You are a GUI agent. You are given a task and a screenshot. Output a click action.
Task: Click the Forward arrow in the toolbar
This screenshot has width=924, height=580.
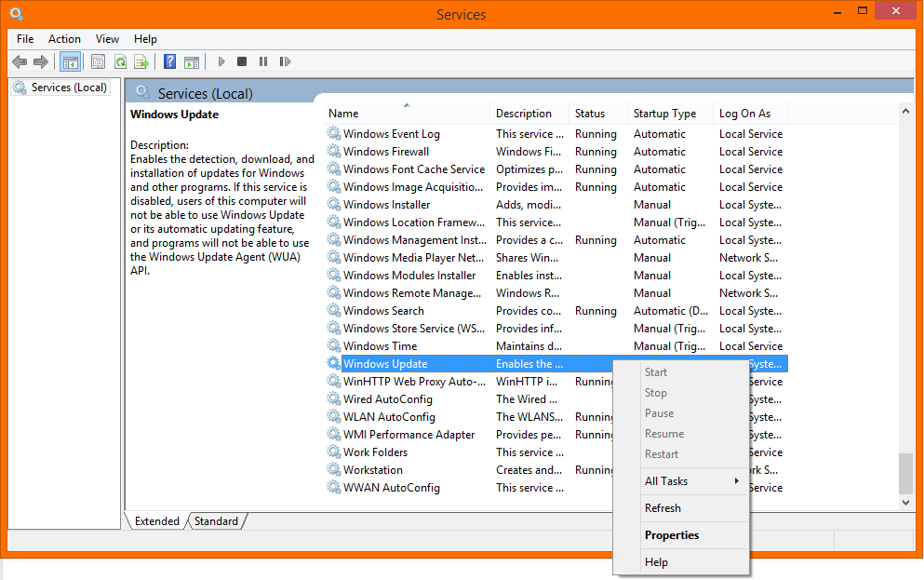point(41,62)
